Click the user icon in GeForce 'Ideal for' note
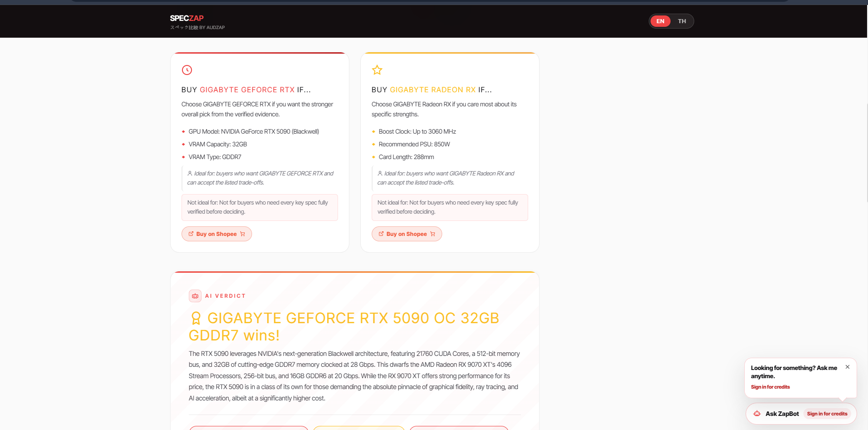The height and width of the screenshot is (430, 868). [190, 173]
